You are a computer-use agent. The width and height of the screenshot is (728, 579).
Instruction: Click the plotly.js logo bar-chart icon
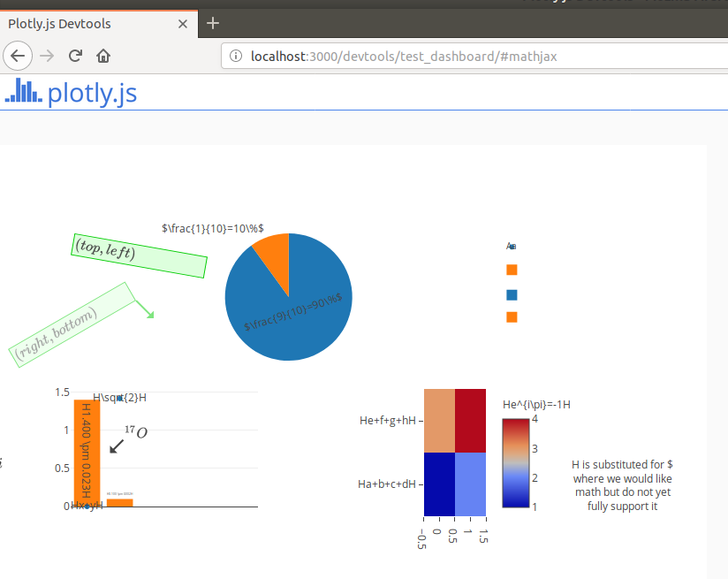pos(24,90)
